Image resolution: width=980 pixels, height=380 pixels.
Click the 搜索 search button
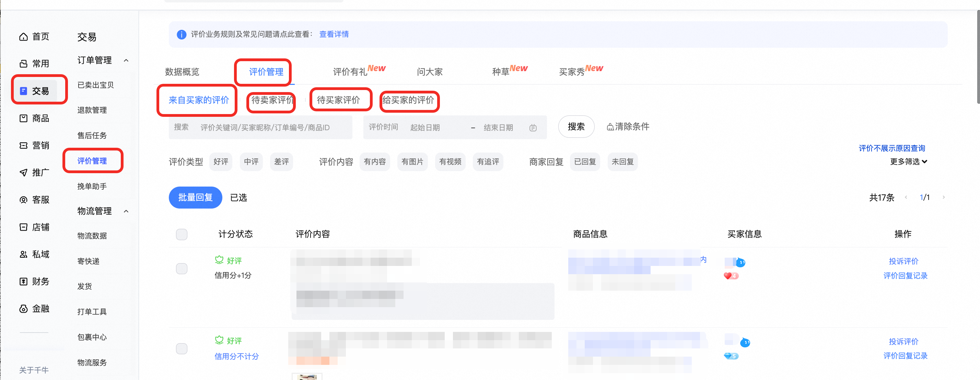click(x=576, y=126)
